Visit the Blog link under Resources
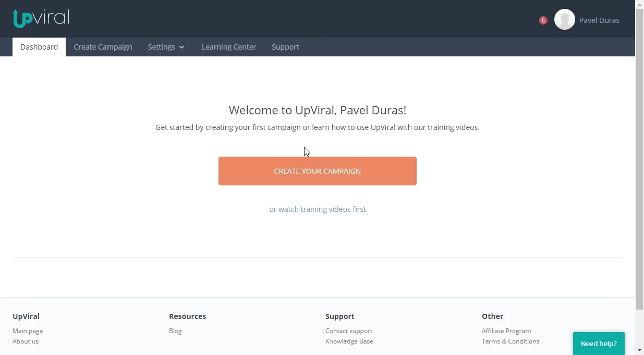The height and width of the screenshot is (355, 644). pos(175,331)
